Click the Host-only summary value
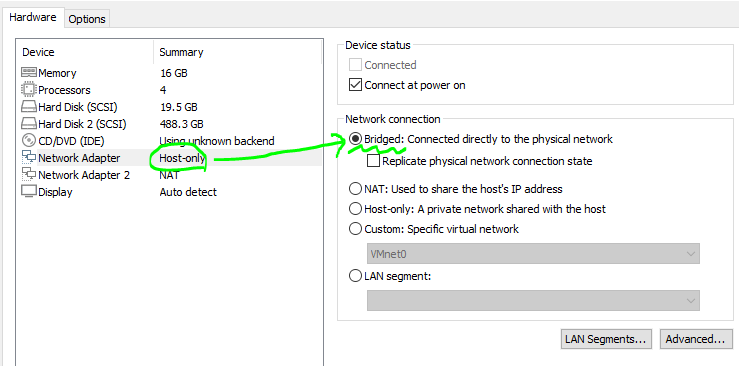739x366 pixels. pyautogui.click(x=182, y=158)
